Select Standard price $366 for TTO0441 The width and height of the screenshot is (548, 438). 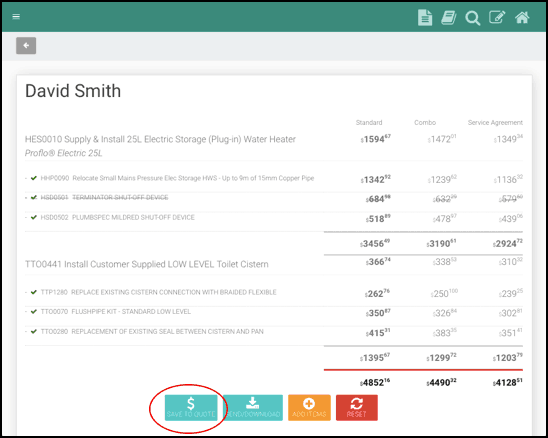point(378,261)
